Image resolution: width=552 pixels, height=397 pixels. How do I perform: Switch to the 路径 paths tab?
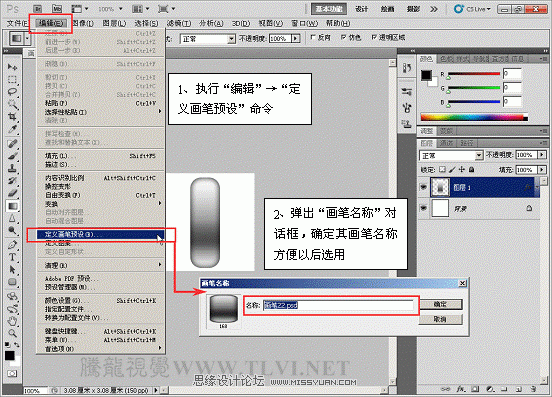[x=467, y=143]
